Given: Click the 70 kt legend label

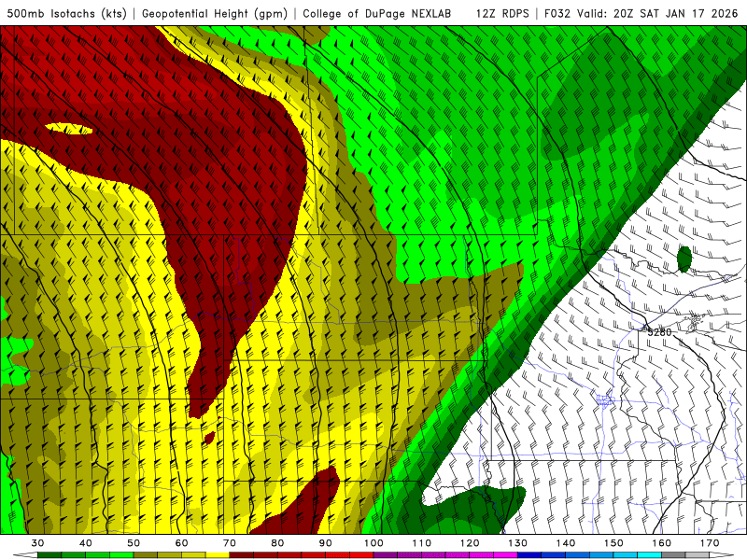Looking at the screenshot, I should (x=230, y=543).
